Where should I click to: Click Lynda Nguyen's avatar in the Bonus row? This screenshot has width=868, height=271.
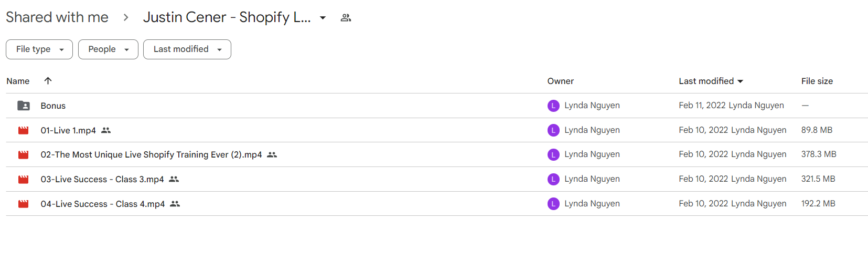pos(553,106)
